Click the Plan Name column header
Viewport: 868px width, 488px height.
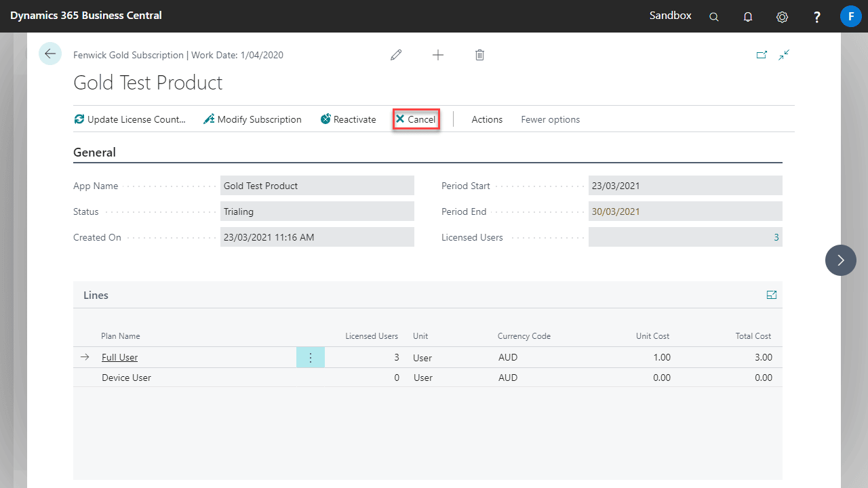[x=121, y=336]
